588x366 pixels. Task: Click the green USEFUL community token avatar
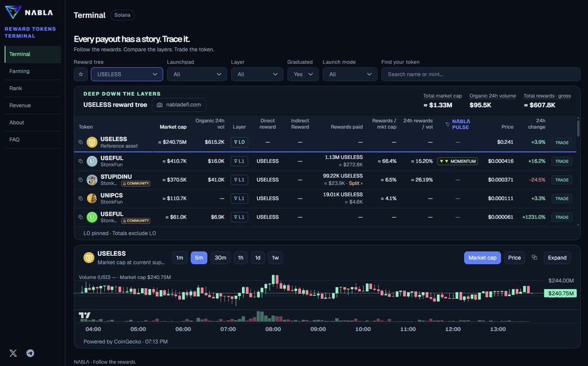[x=92, y=217]
